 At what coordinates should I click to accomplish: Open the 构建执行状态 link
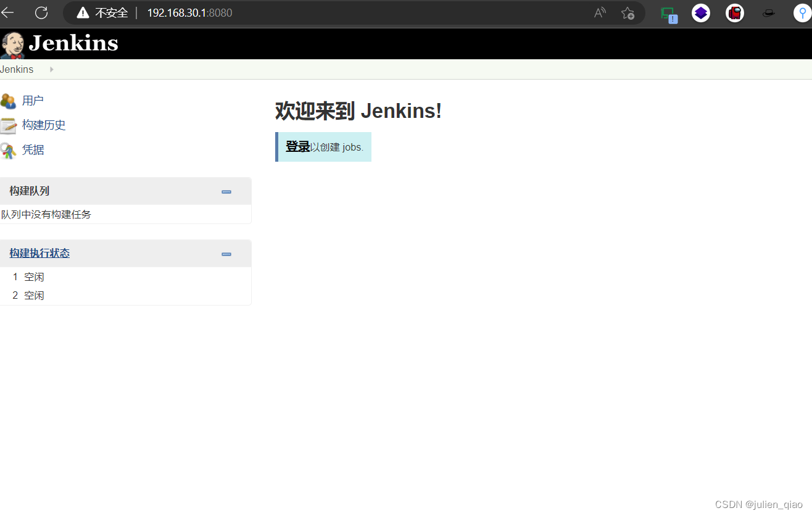pos(39,253)
